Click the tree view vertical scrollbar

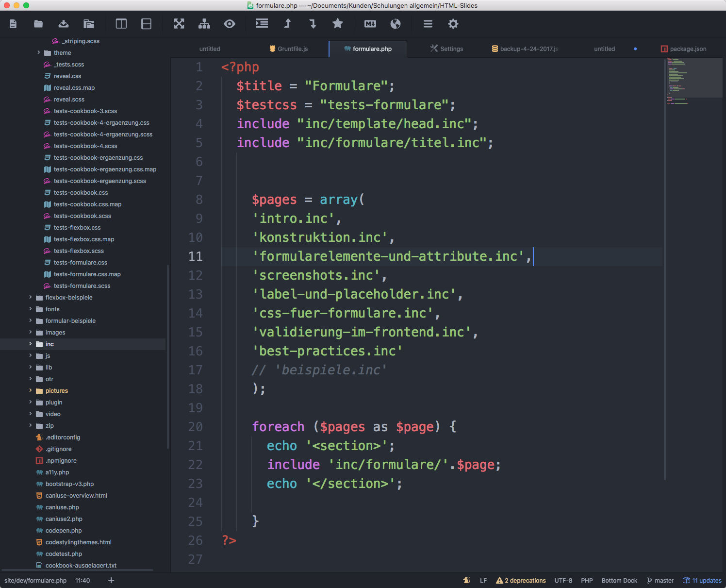pyautogui.click(x=167, y=356)
